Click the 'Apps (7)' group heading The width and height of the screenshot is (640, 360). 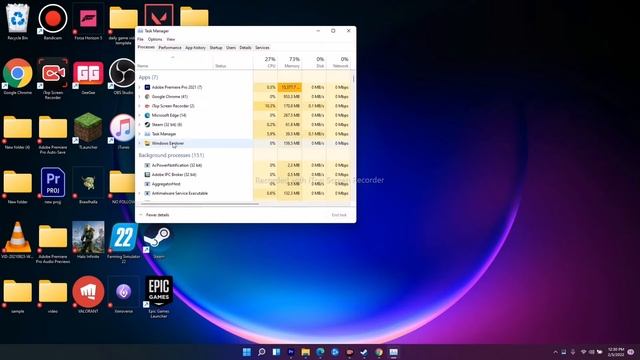click(148, 77)
